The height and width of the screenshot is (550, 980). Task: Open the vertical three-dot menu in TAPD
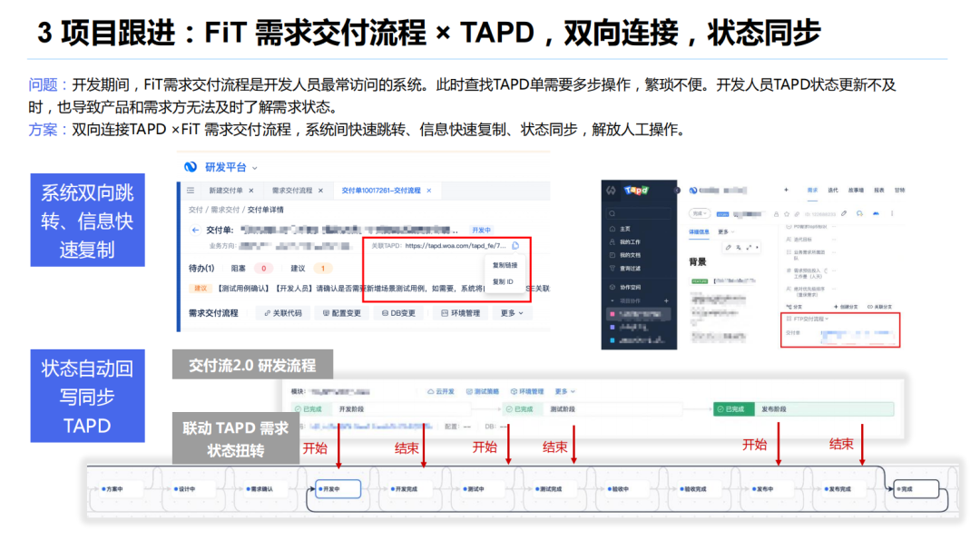click(x=892, y=213)
